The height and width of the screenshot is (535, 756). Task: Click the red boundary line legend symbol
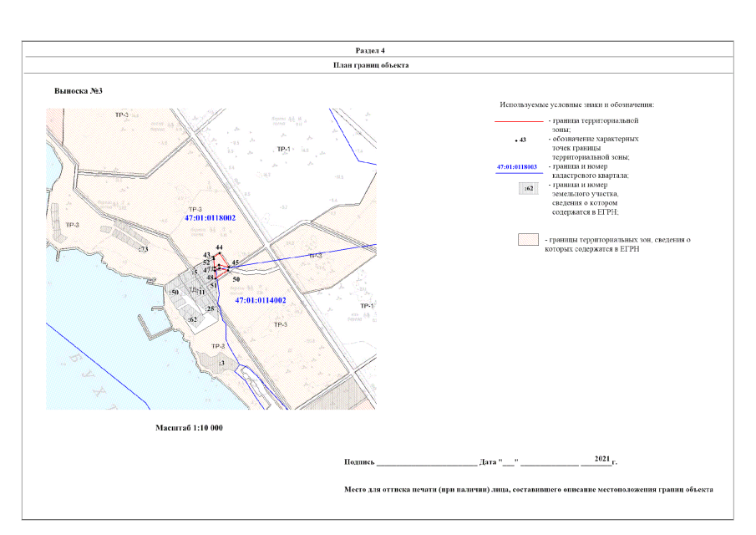tap(518, 122)
